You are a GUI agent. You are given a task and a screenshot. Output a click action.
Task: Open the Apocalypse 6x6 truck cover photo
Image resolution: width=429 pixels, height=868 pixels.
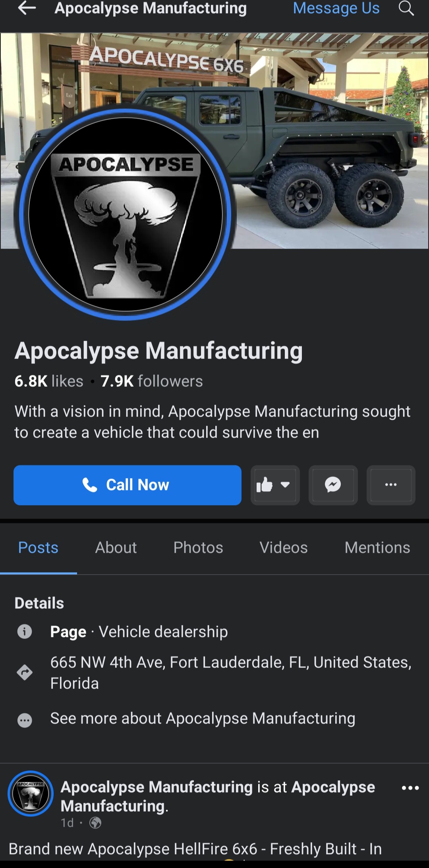pyautogui.click(x=318, y=119)
